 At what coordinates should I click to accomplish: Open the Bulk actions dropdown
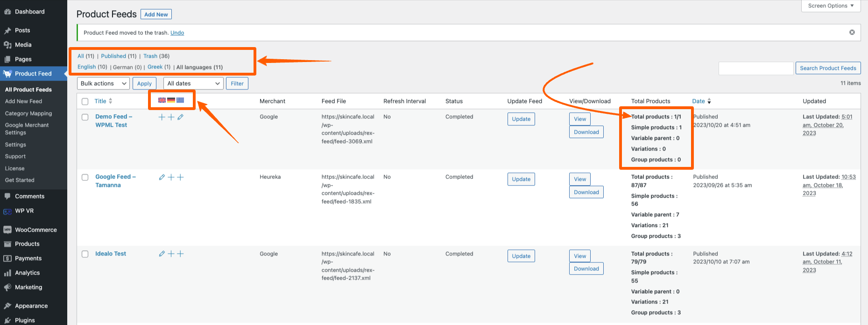pos(103,83)
